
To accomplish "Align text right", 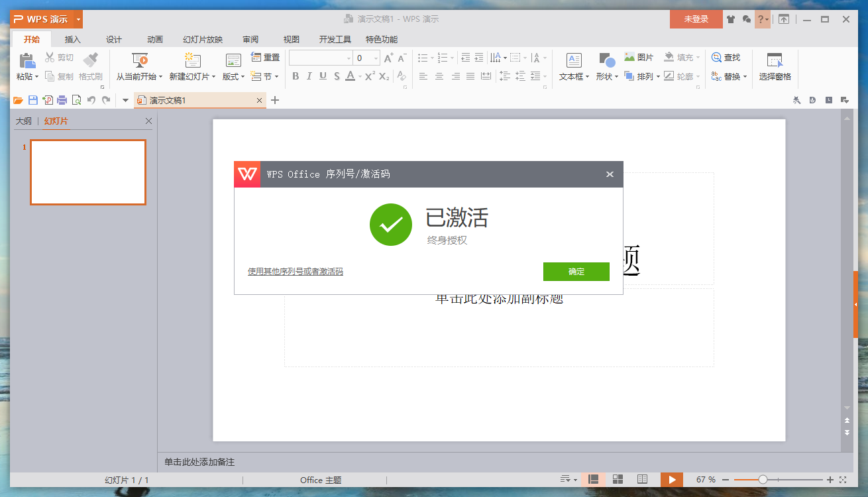I will coord(455,76).
